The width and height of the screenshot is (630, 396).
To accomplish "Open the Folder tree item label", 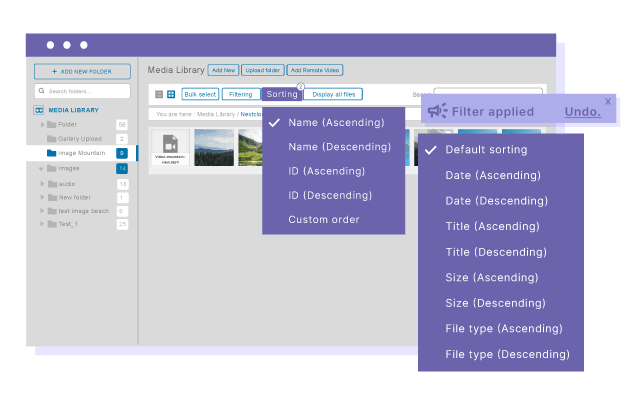I will tap(67, 125).
